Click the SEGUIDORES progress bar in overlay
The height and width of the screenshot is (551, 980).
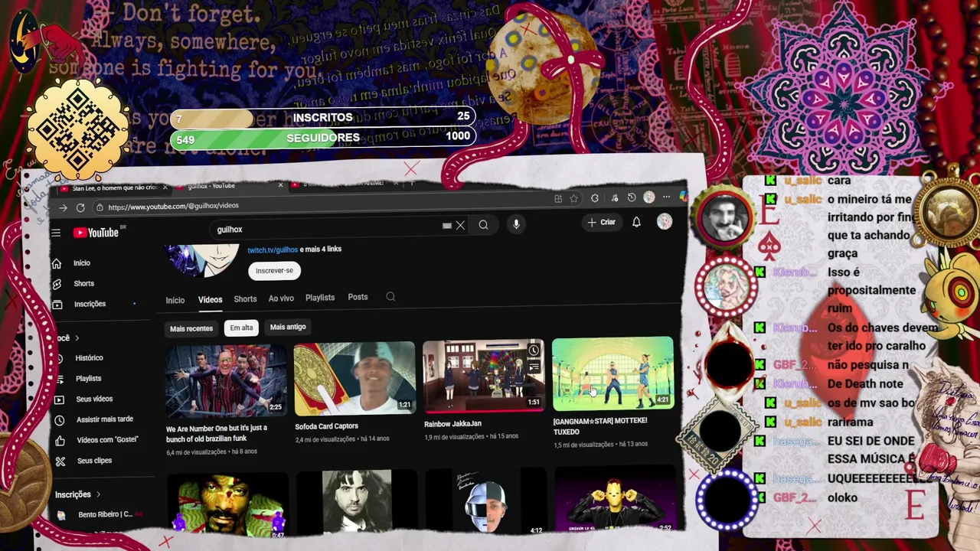[322, 138]
